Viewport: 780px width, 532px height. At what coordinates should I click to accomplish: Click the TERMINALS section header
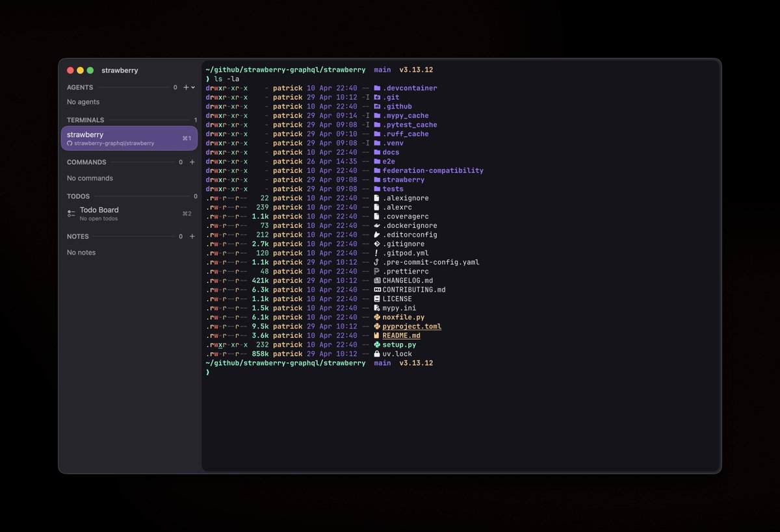85,120
